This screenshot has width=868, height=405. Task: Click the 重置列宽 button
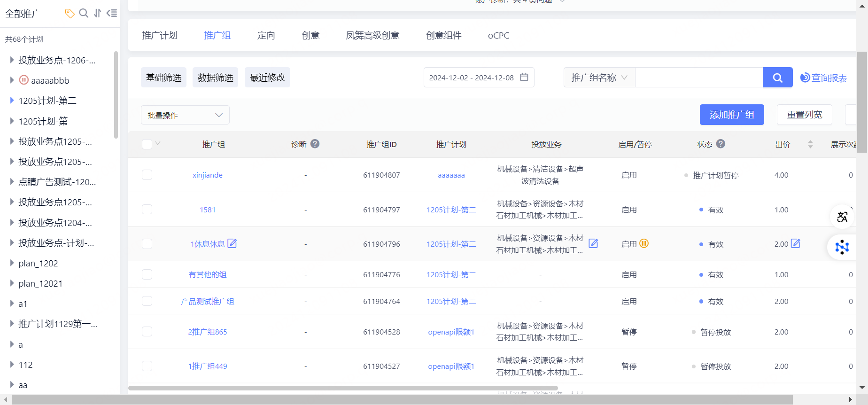[805, 115]
